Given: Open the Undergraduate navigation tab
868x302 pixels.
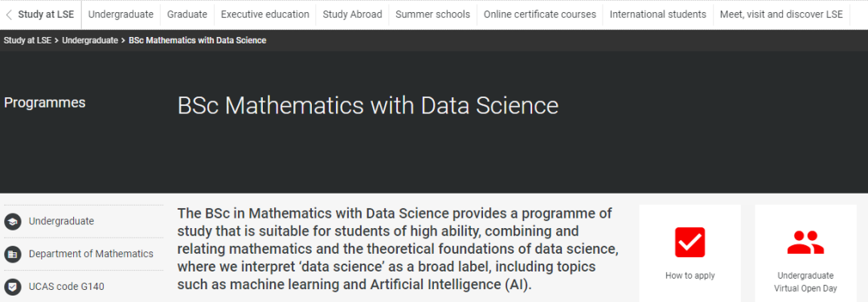Looking at the screenshot, I should (x=121, y=14).
